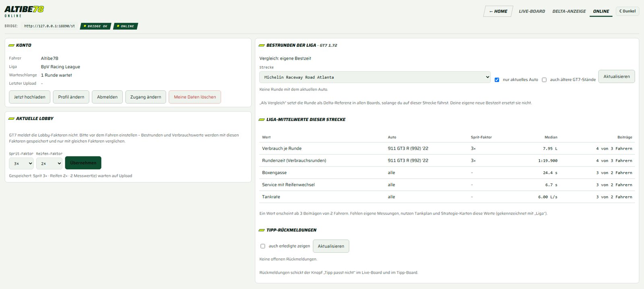Click the Boxengasse value 24.4 s
The width and height of the screenshot is (644, 289).
click(x=550, y=173)
